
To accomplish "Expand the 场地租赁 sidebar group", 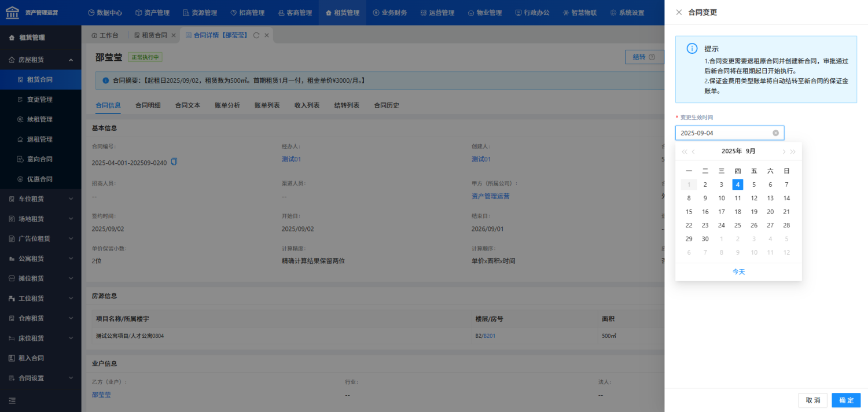I will [x=41, y=219].
